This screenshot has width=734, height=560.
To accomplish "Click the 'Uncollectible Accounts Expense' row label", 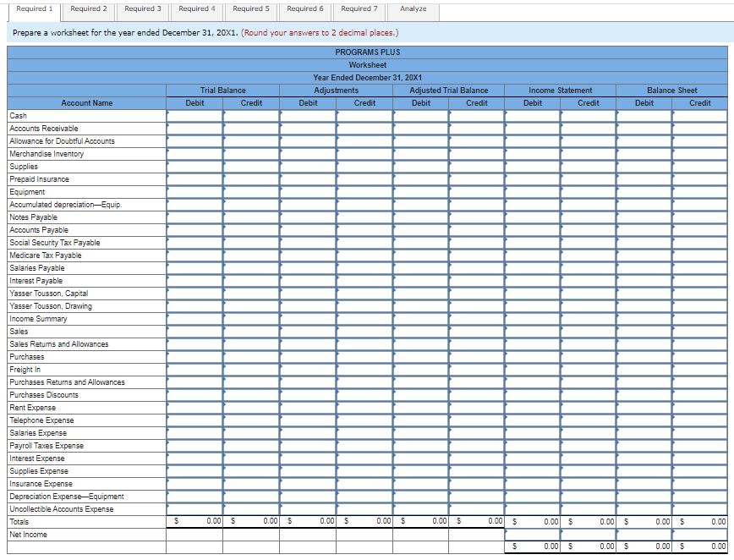I will [x=62, y=509].
